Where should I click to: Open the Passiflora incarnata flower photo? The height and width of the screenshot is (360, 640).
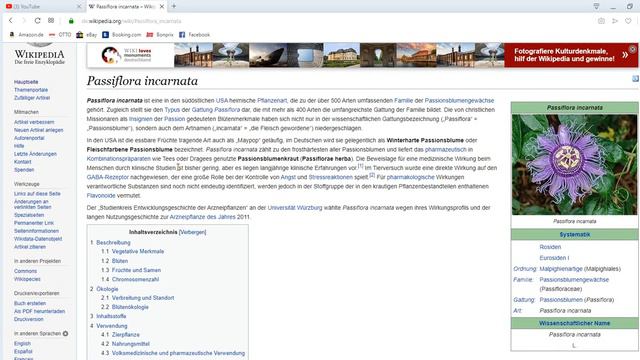click(x=574, y=164)
